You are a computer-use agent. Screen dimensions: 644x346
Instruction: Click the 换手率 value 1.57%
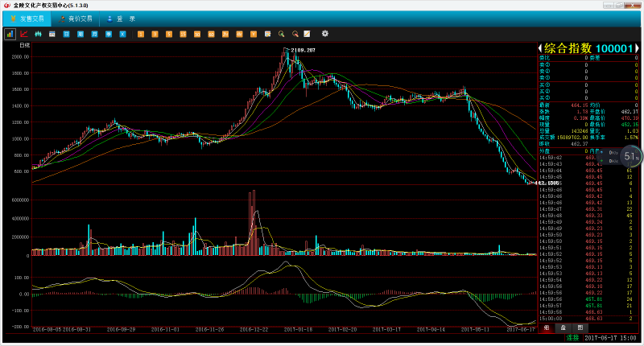(631, 138)
